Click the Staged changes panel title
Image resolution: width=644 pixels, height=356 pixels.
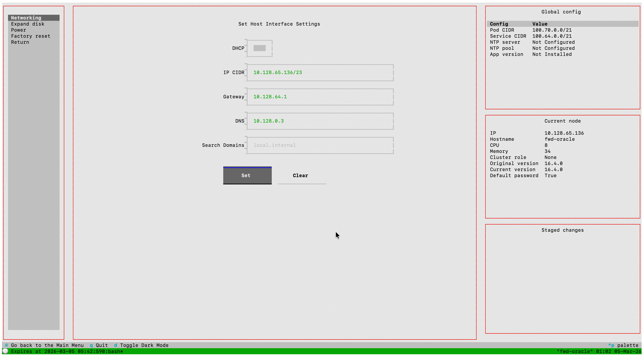[563, 230]
